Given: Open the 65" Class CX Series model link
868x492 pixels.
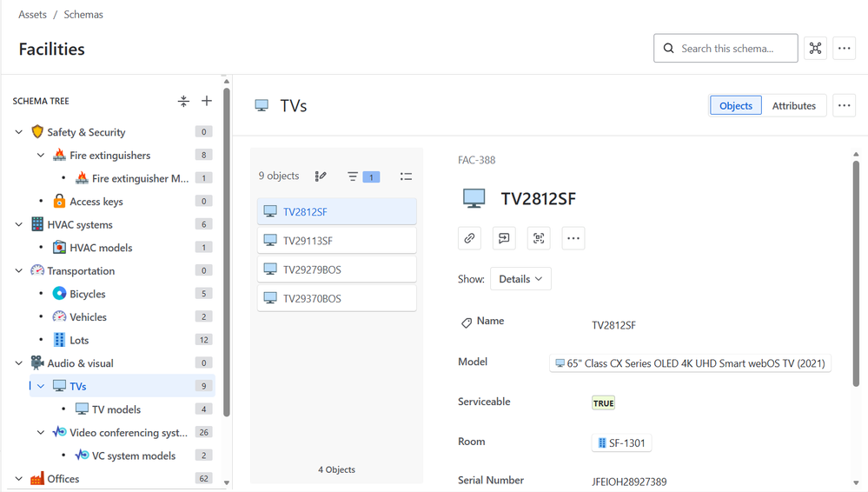Looking at the screenshot, I should 690,363.
